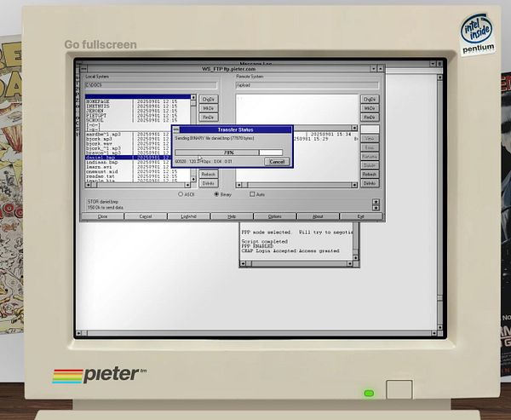This screenshot has height=420, width=511.
Task: Click the local system MkDir button
Action: [x=209, y=108]
